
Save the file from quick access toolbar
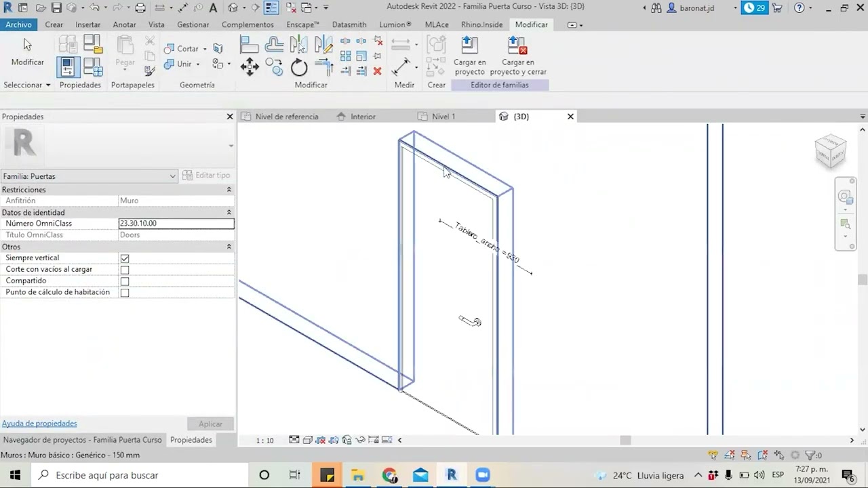click(x=56, y=8)
